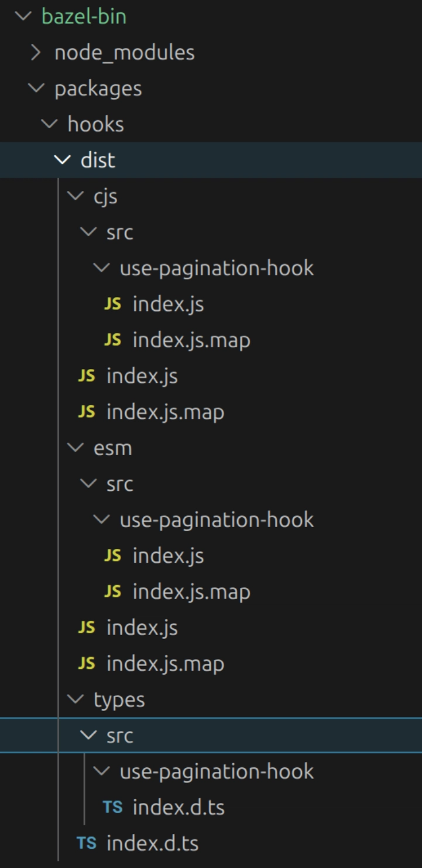Click JS icon of index.js directly under esm
The image size is (422, 868).
coord(86,627)
